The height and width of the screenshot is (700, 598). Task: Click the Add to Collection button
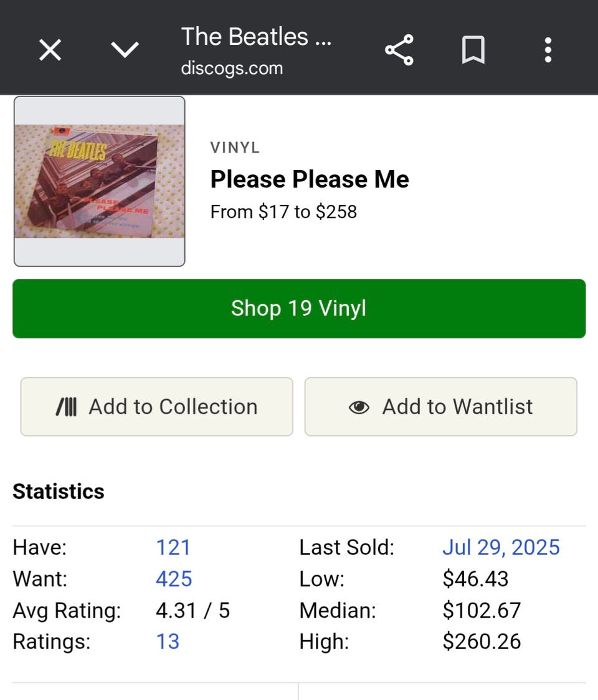point(156,407)
